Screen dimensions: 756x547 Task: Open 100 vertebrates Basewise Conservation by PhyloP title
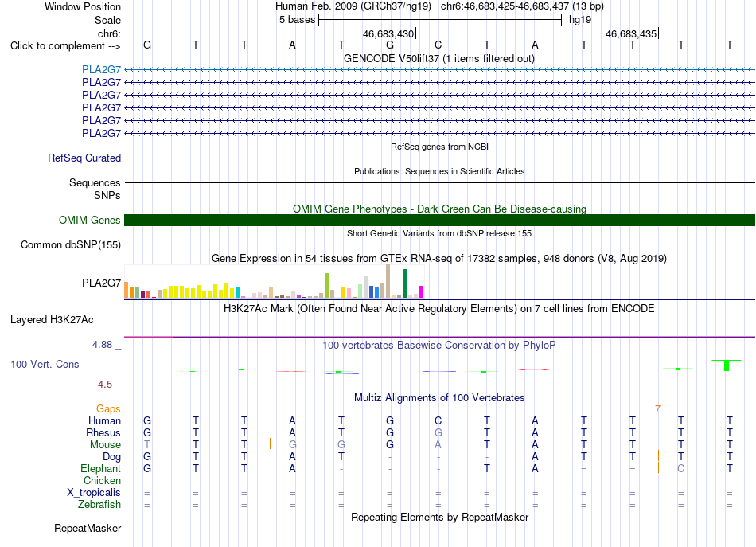439,346
